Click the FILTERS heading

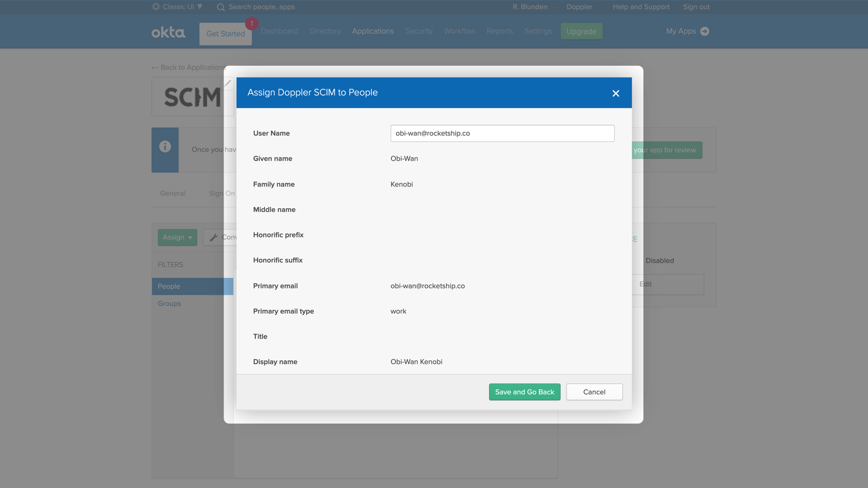point(170,265)
